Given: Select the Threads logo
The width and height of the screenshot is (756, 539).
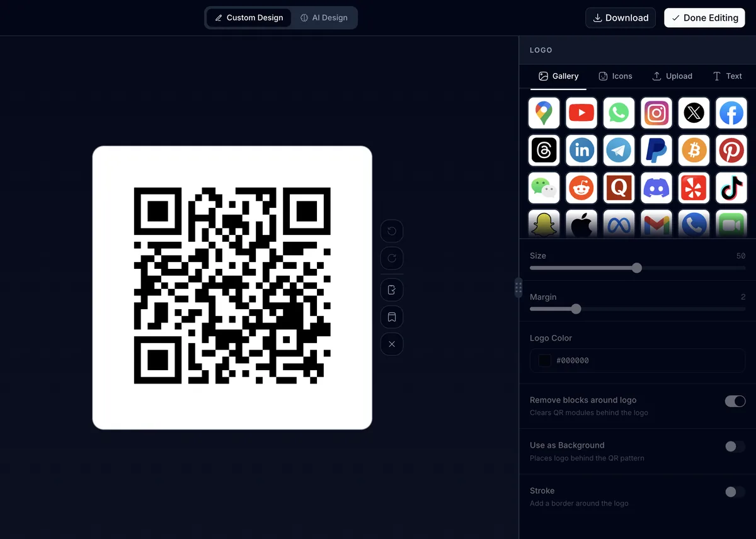Looking at the screenshot, I should coord(544,150).
